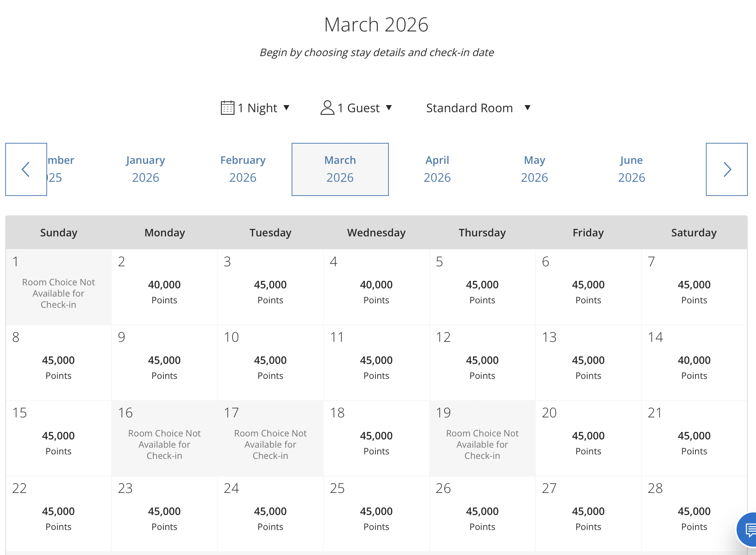
Task: Expand the 1 Guest dropdown arrow
Action: click(x=389, y=108)
